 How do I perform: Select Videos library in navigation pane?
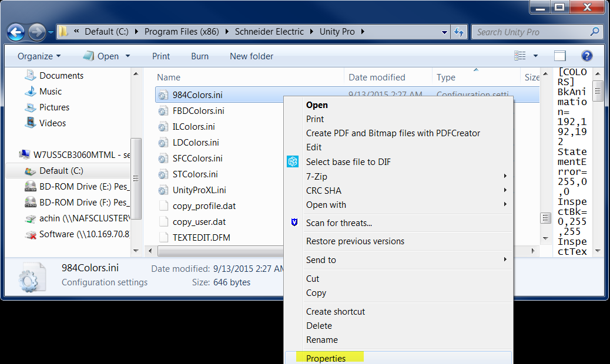pyautogui.click(x=45, y=123)
